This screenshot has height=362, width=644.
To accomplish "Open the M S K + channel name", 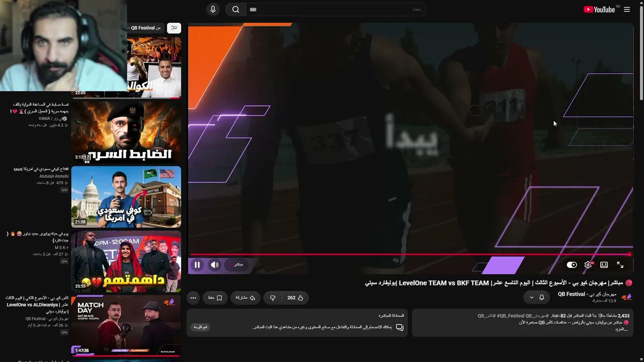I will [62, 248].
